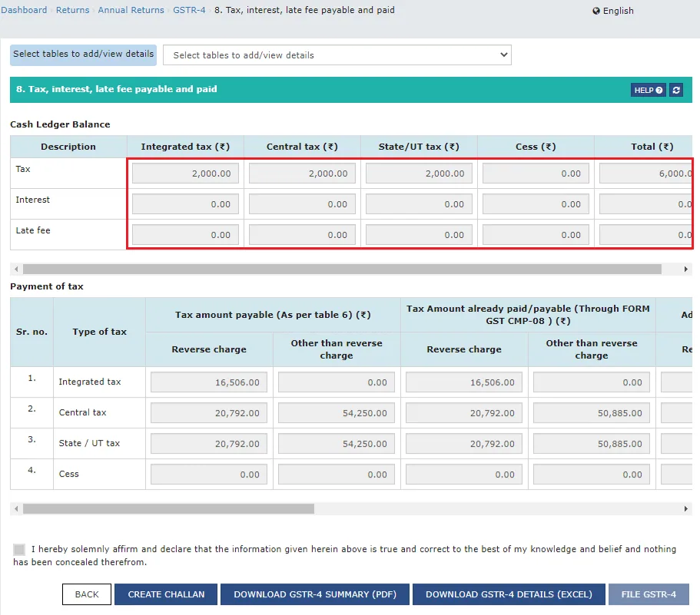The width and height of the screenshot is (700, 615).
Task: Click Type of tax column header
Action: click(100, 332)
